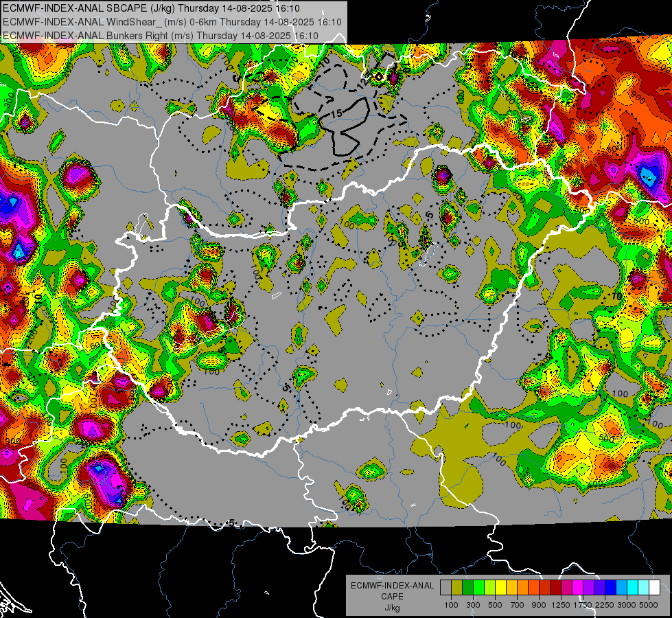The height and width of the screenshot is (618, 672).
Task: Click the CAPE label in legend
Action: coord(392,597)
